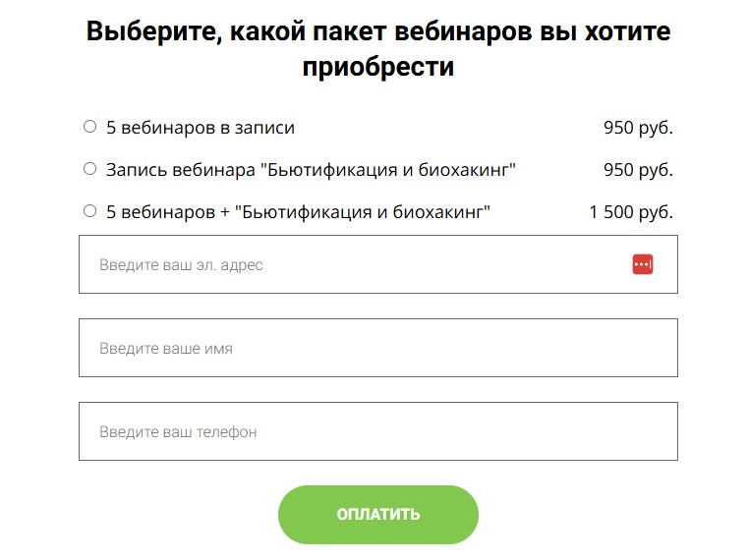Click the green ОПЛАТИТЬ button
The width and height of the screenshot is (749, 560).
(x=377, y=515)
